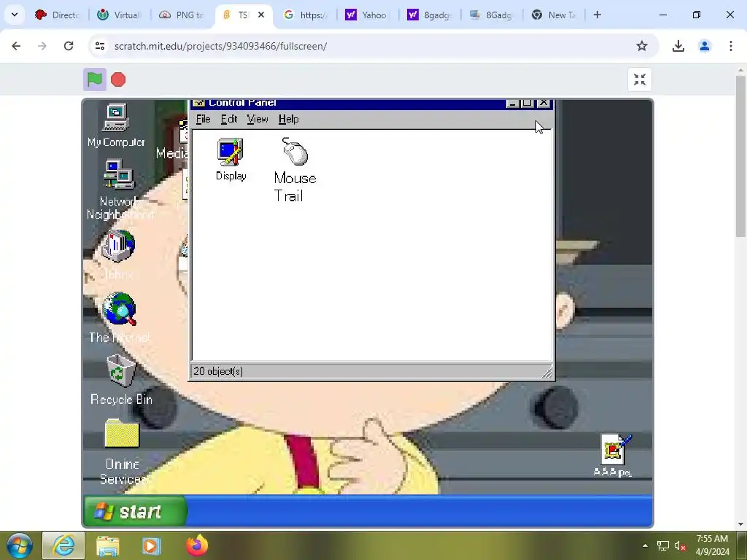Click the green flag to start the project
Screen dimensions: 747x560
[95, 79]
